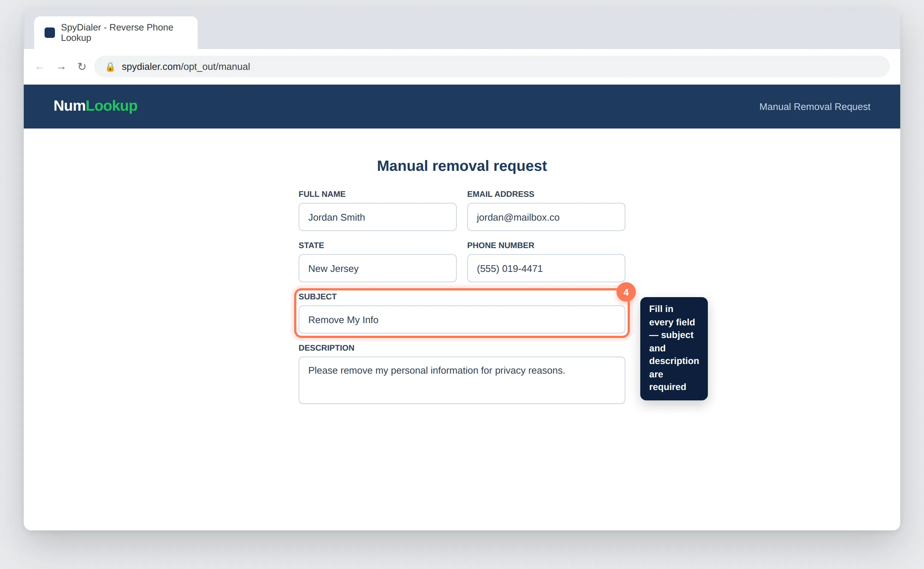This screenshot has height=569, width=924.
Task: Click the FULL NAME label
Action: [322, 194]
